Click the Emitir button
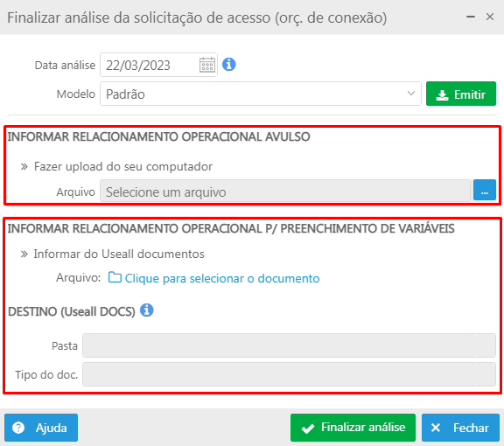This screenshot has width=504, height=446. pos(461,94)
